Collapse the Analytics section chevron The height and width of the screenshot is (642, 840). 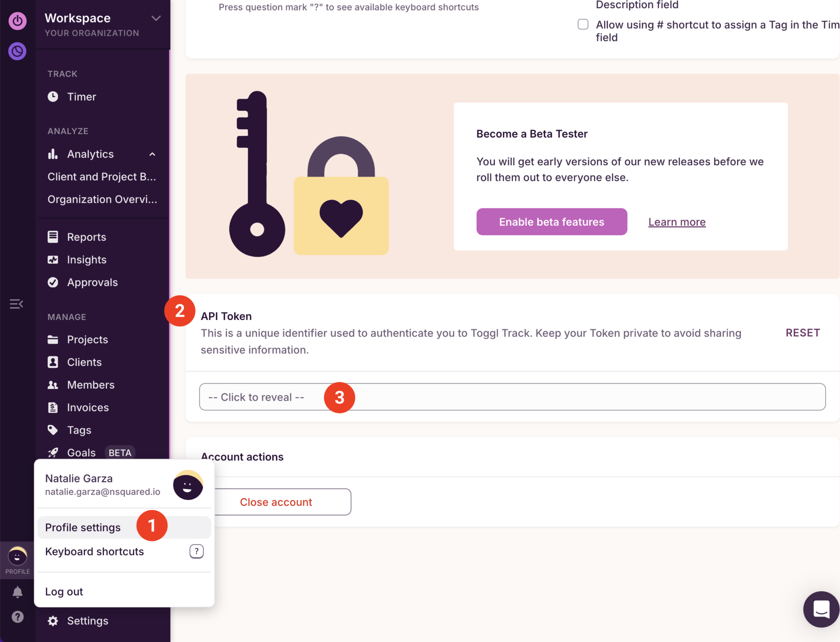coord(152,154)
